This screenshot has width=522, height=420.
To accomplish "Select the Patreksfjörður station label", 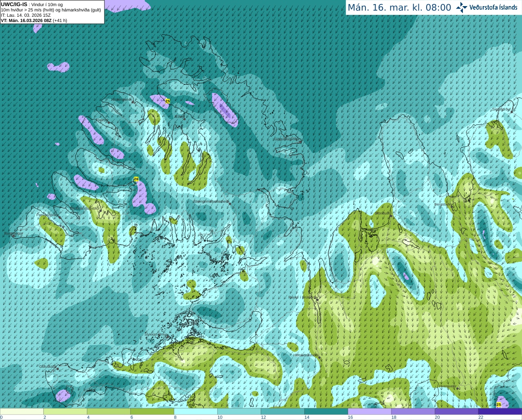I will [48, 214].
